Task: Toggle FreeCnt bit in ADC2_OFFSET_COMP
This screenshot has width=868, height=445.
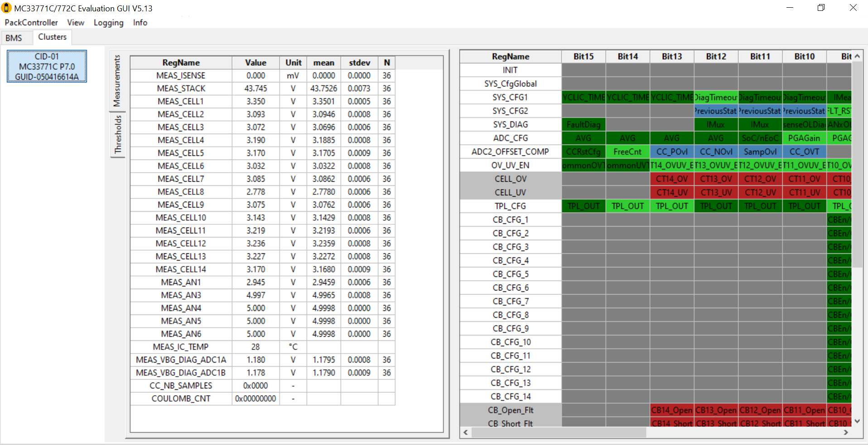Action: point(627,152)
